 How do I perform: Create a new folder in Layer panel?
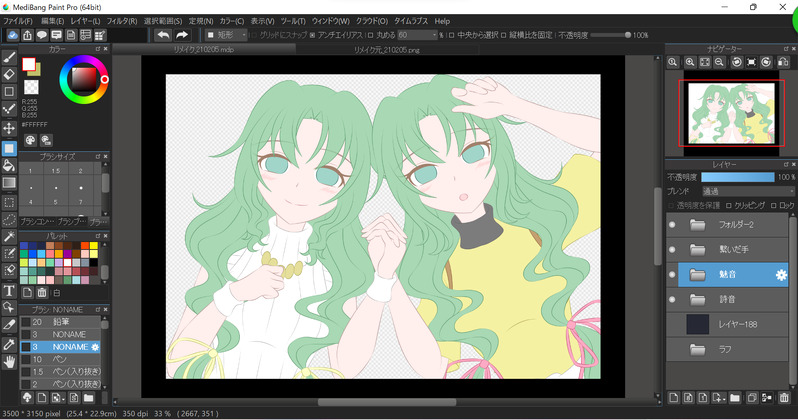click(x=735, y=398)
